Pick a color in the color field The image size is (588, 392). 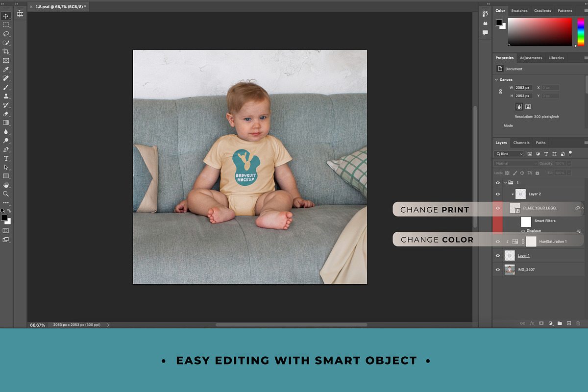point(540,32)
